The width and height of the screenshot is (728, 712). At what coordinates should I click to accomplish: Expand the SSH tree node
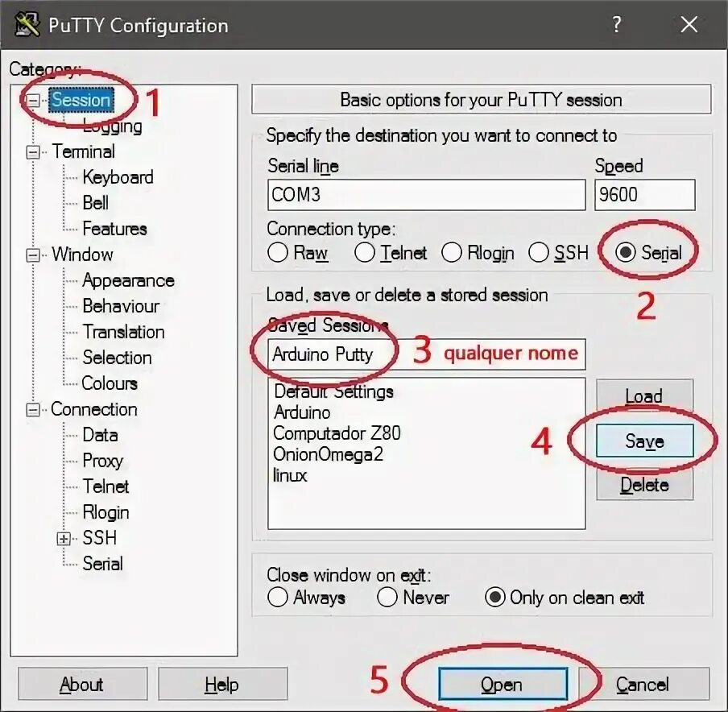coord(64,539)
